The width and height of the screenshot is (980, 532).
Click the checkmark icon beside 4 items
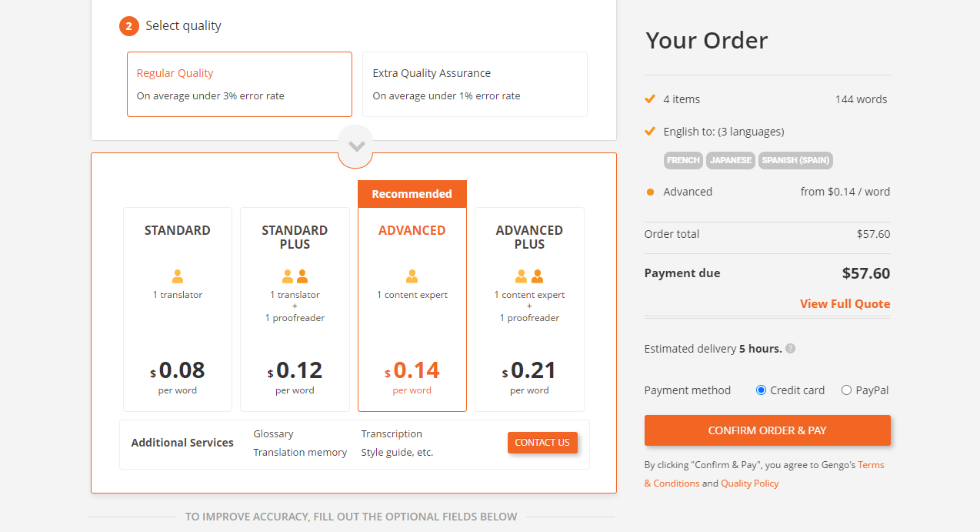pyautogui.click(x=650, y=99)
